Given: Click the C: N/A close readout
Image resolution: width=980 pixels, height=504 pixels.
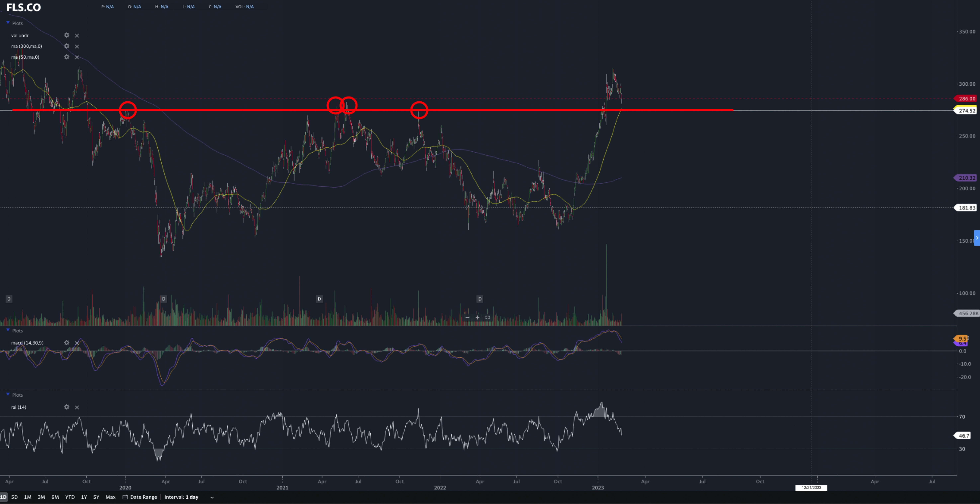Looking at the screenshot, I should (x=215, y=6).
